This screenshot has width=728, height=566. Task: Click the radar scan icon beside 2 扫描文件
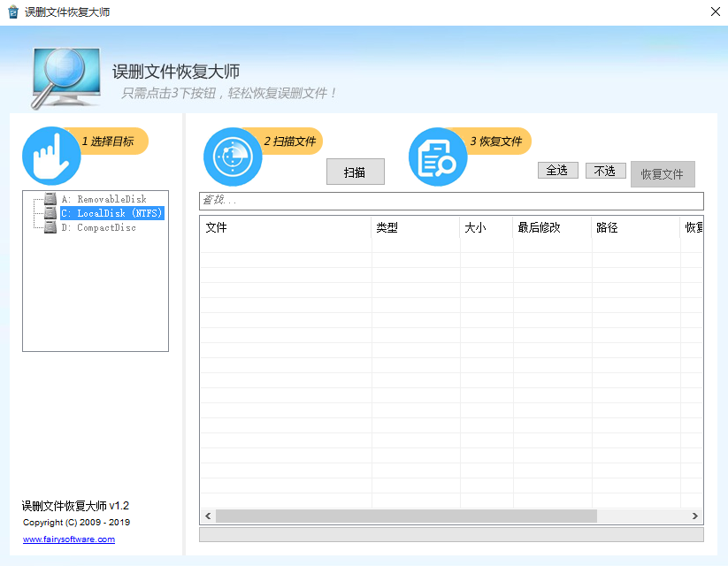233,157
